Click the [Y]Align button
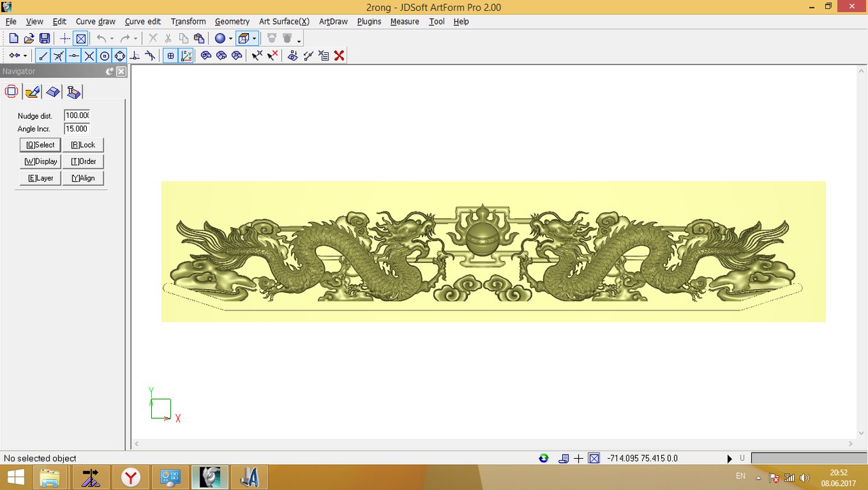This screenshot has height=490, width=868. (83, 178)
